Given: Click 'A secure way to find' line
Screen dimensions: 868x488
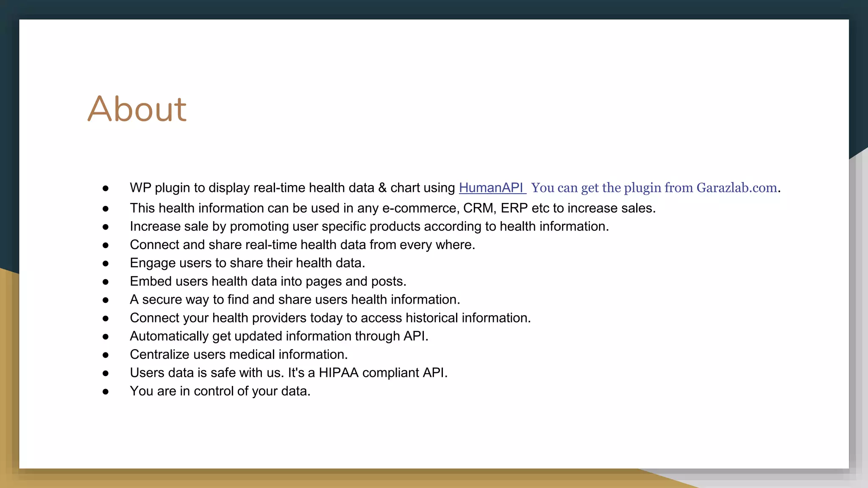Looking at the screenshot, I should tap(295, 299).
